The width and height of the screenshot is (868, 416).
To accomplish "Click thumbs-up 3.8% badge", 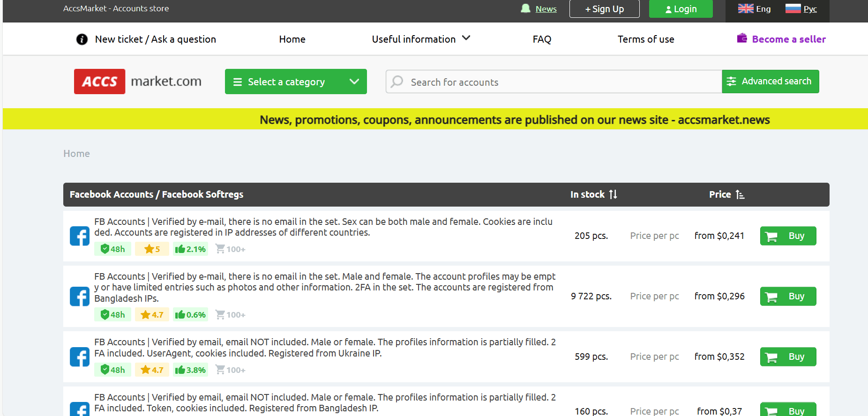I will 191,370.
